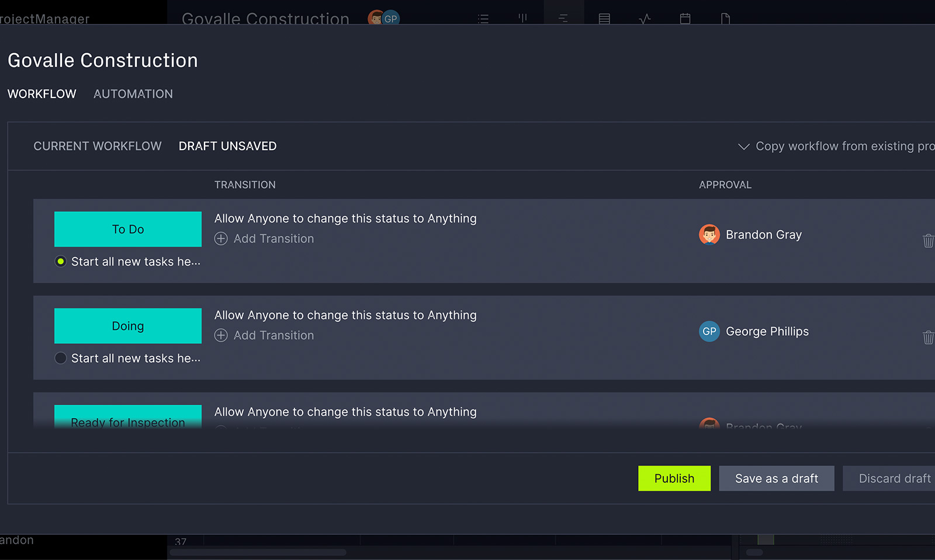Click plus icon for Doing transition
Image resolution: width=935 pixels, height=560 pixels.
coord(221,335)
